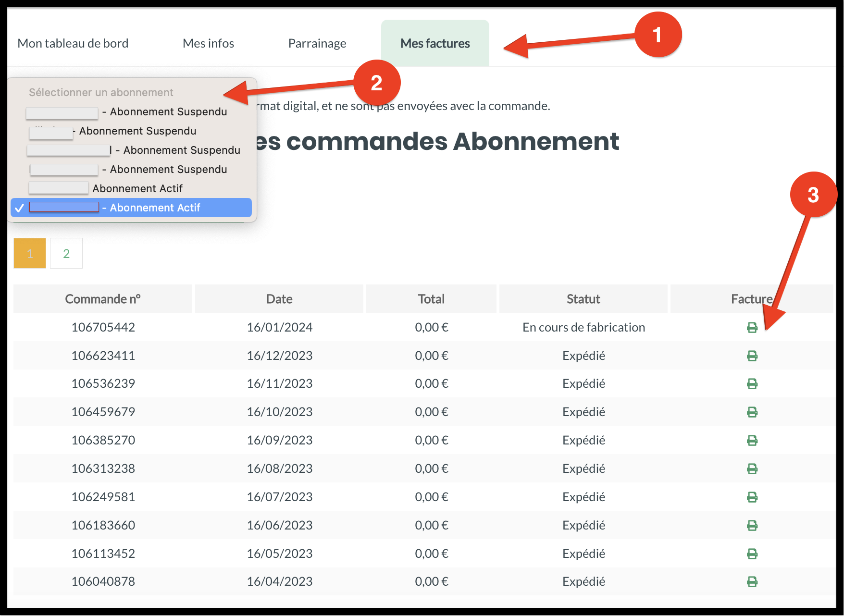The height and width of the screenshot is (616, 844).
Task: Click the date 16/01/2024
Action: click(280, 327)
